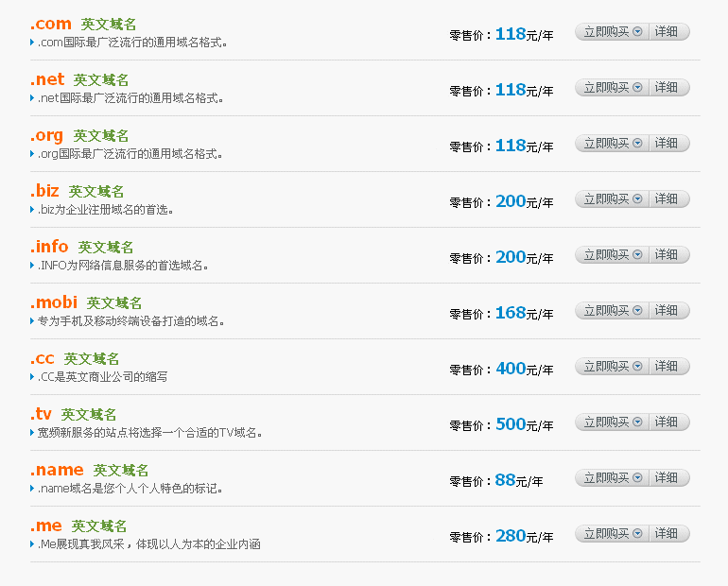Expand the dropdown arrow on .biz 立即购买
728x586 pixels.
click(637, 199)
